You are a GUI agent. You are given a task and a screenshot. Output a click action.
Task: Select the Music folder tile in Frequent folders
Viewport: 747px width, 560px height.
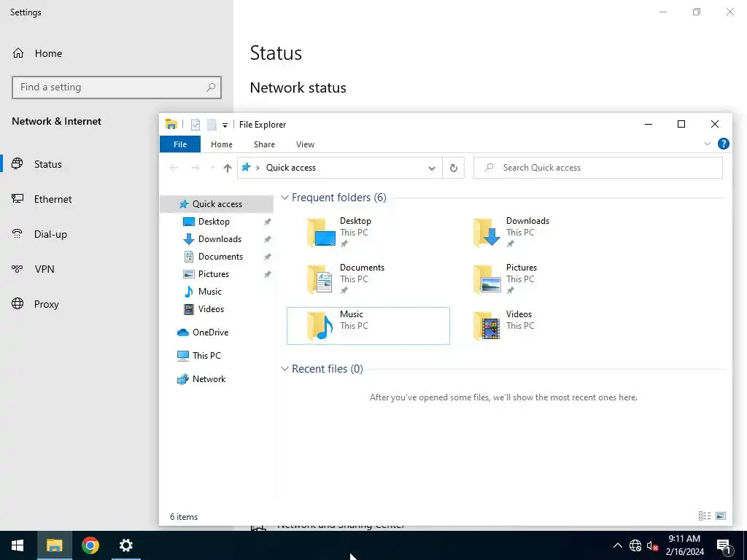(368, 326)
